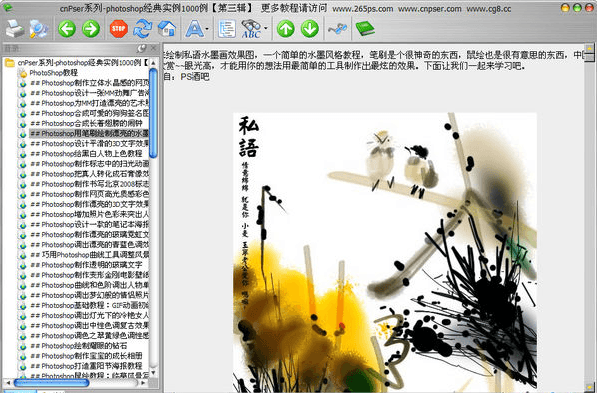597x393 pixels.
Task: Open Photoshop调色之翠黄绿色调 topic
Action: (x=89, y=335)
